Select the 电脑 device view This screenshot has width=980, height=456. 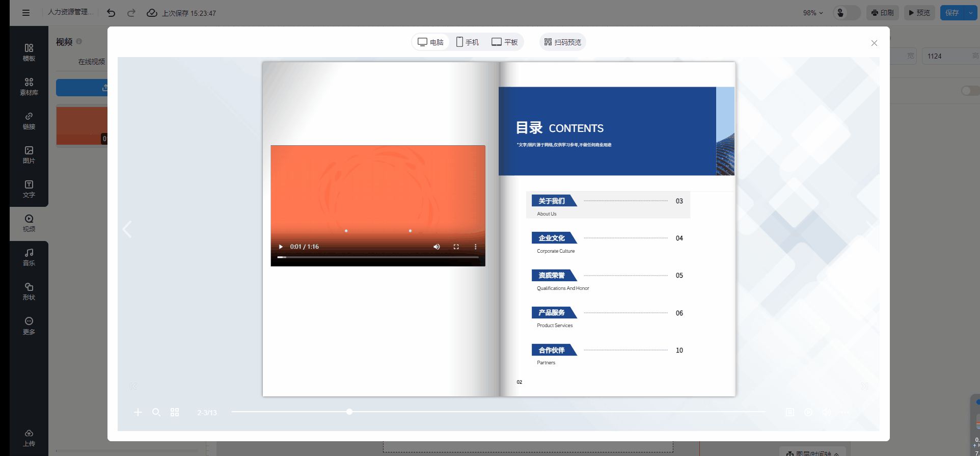pyautogui.click(x=430, y=42)
